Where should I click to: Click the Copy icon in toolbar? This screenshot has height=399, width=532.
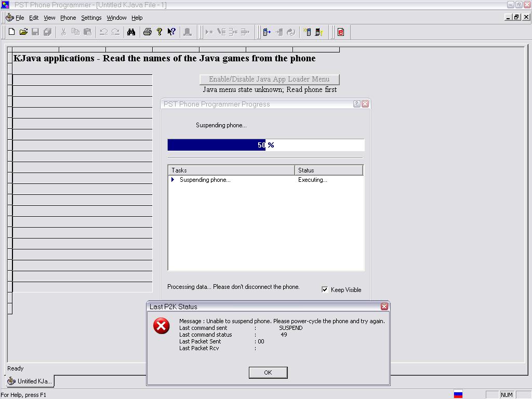pyautogui.click(x=75, y=32)
